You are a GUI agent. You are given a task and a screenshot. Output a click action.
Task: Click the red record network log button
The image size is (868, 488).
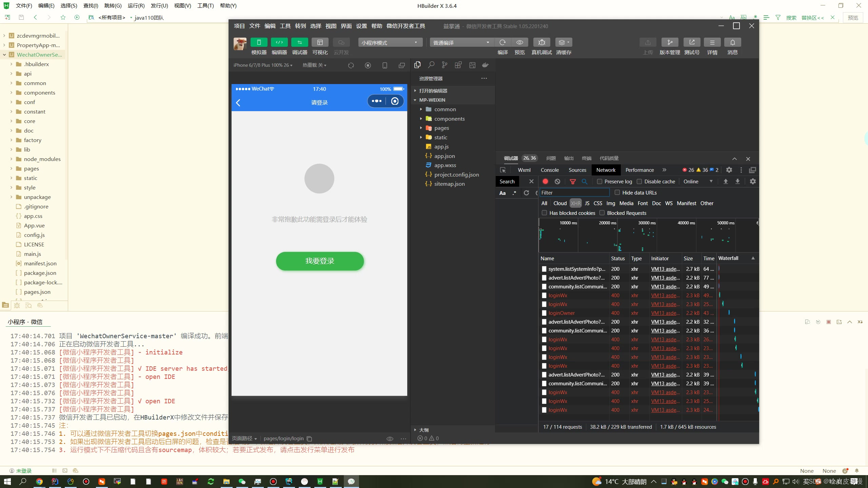545,182
